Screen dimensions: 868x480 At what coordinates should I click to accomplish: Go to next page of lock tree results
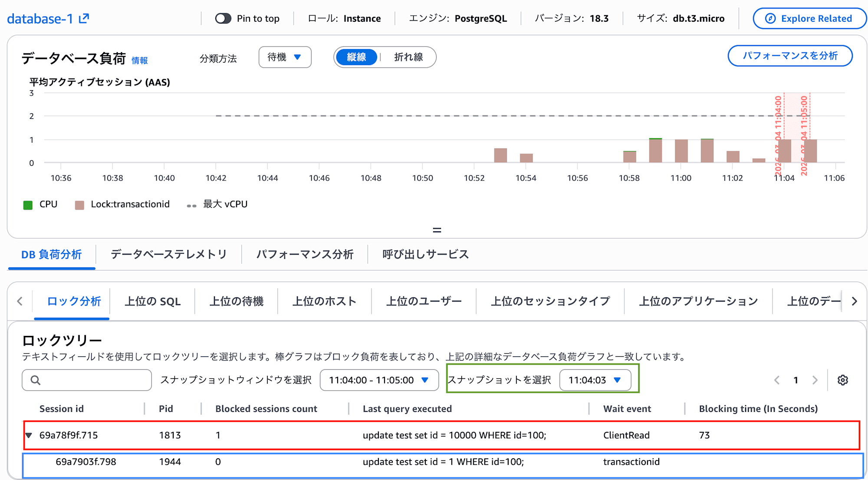tap(815, 380)
